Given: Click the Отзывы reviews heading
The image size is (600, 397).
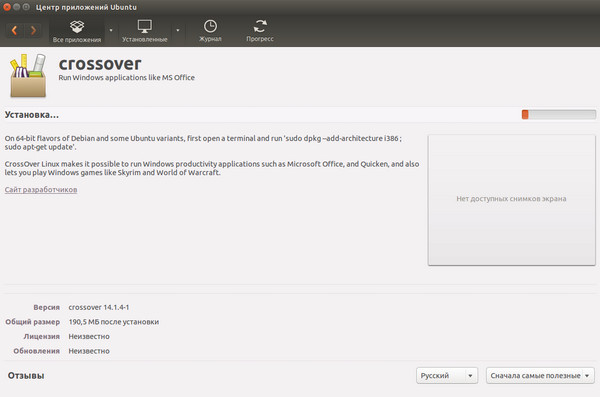Looking at the screenshot, I should [26, 376].
